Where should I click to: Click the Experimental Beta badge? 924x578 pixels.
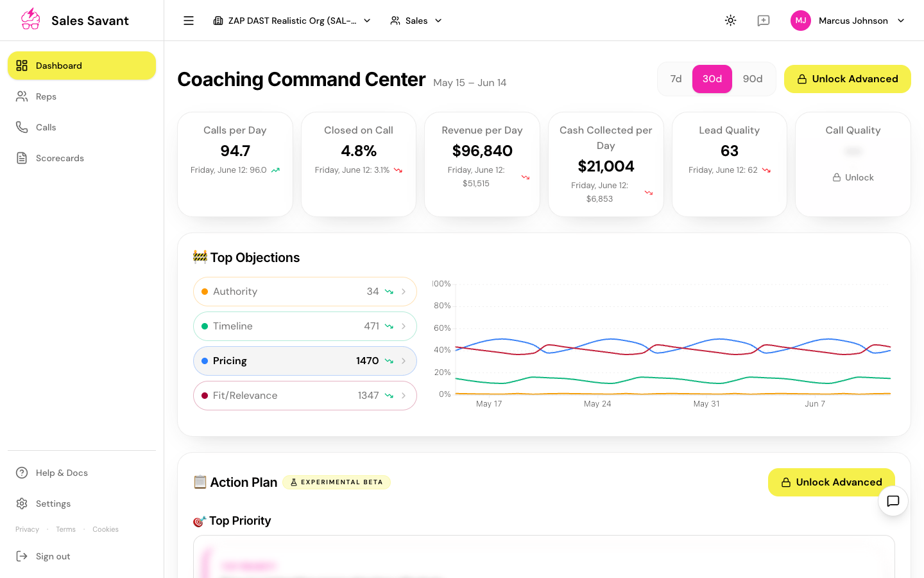pyautogui.click(x=336, y=482)
